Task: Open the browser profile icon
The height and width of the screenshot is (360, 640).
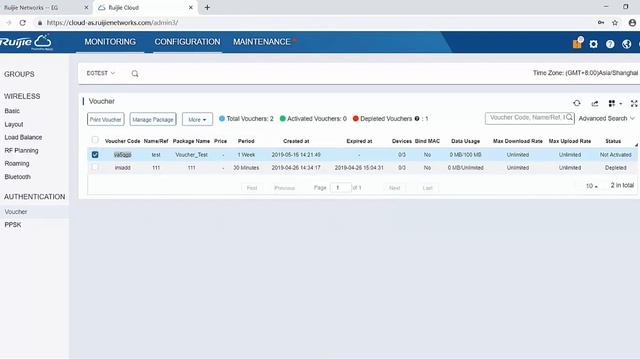Action: 632,23
